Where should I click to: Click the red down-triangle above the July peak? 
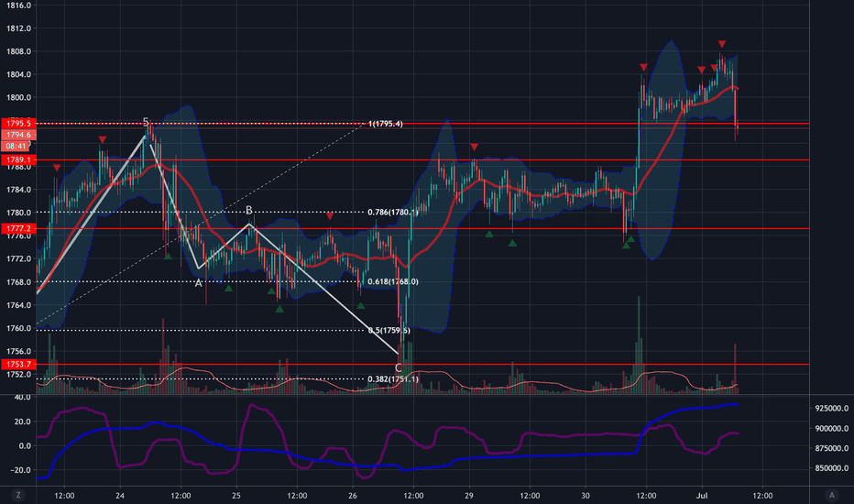tap(722, 44)
